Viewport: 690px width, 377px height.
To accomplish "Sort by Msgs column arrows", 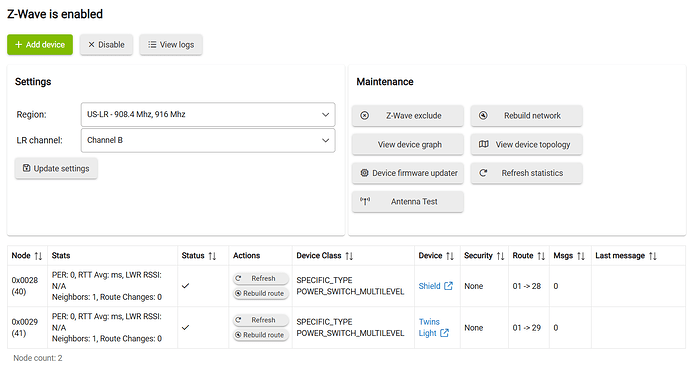I will pyautogui.click(x=581, y=256).
